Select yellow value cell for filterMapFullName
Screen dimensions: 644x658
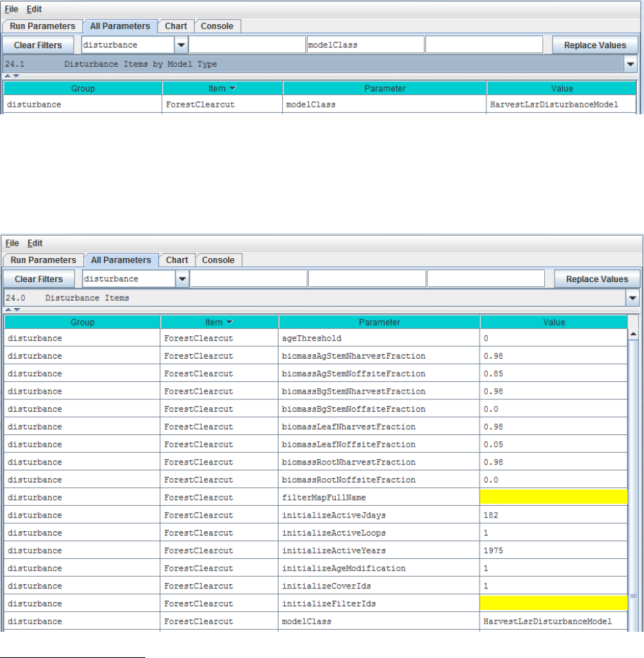(554, 497)
